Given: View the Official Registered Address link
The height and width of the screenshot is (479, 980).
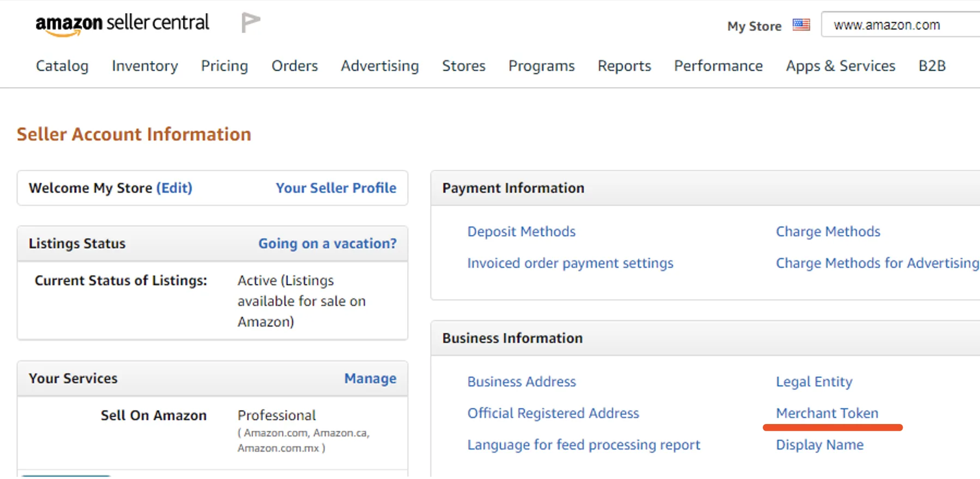Looking at the screenshot, I should (x=553, y=413).
